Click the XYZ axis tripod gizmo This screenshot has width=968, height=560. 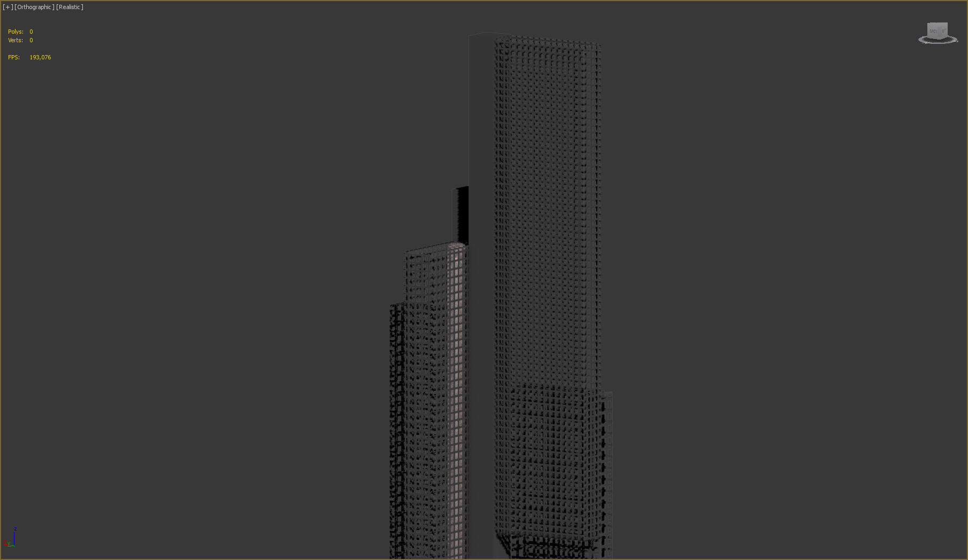(10, 536)
